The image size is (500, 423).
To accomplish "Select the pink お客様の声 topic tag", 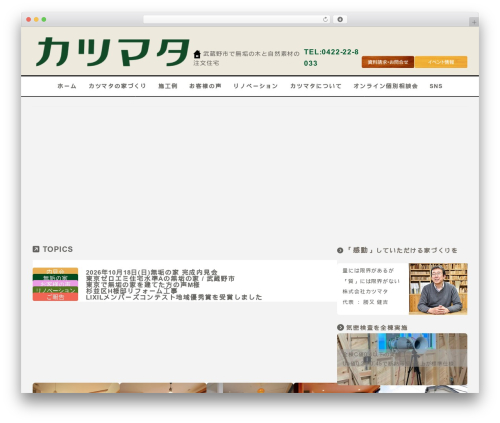I will pyautogui.click(x=55, y=284).
